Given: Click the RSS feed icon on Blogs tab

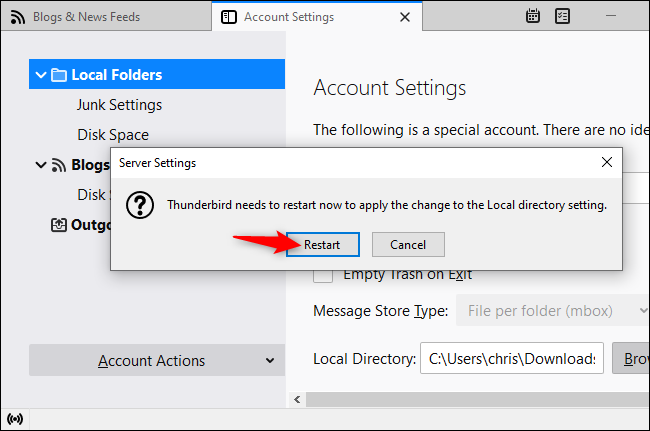Looking at the screenshot, I should point(17,17).
